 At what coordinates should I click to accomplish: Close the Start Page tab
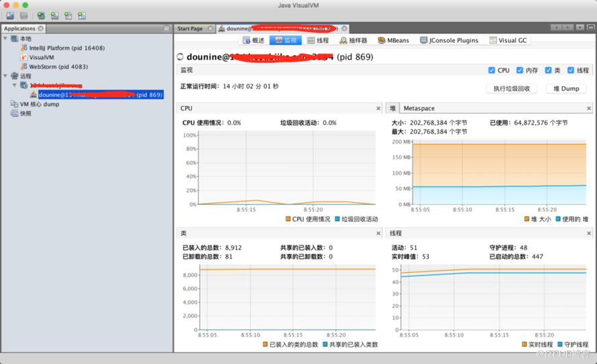(211, 29)
